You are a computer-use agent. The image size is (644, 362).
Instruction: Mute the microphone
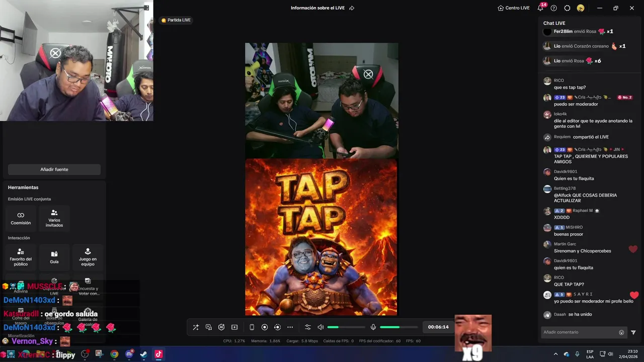click(373, 327)
